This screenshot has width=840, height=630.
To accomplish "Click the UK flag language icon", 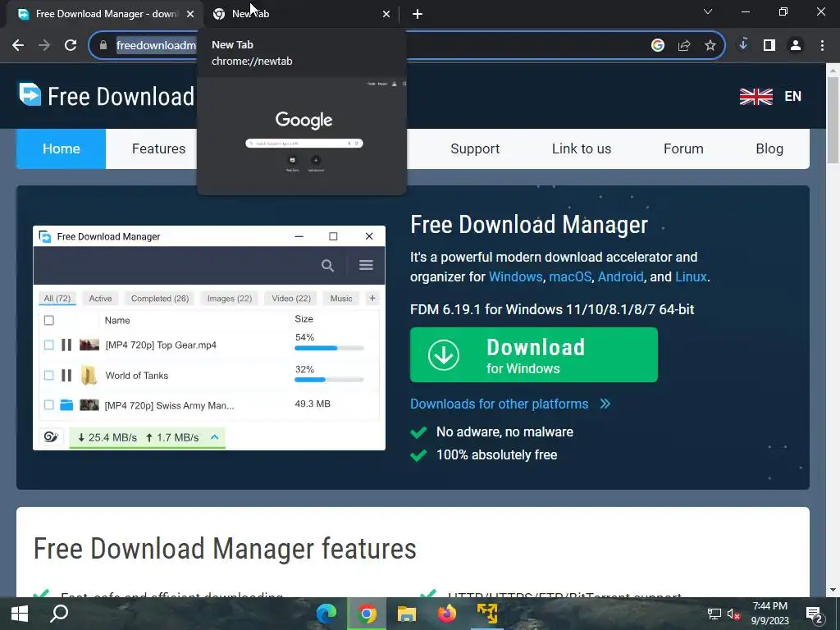I will 756,97.
